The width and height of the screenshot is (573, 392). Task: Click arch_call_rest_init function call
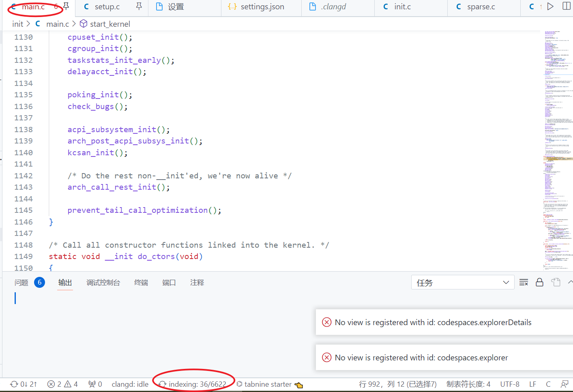pos(112,187)
